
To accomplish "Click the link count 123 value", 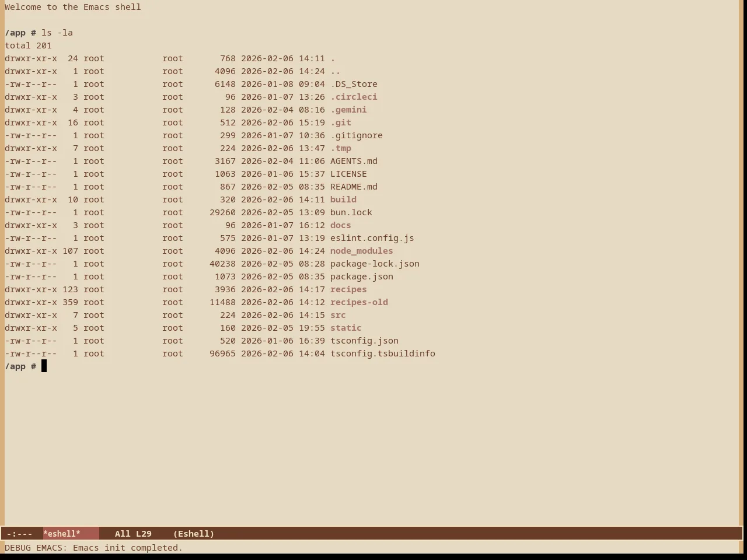I will point(70,289).
